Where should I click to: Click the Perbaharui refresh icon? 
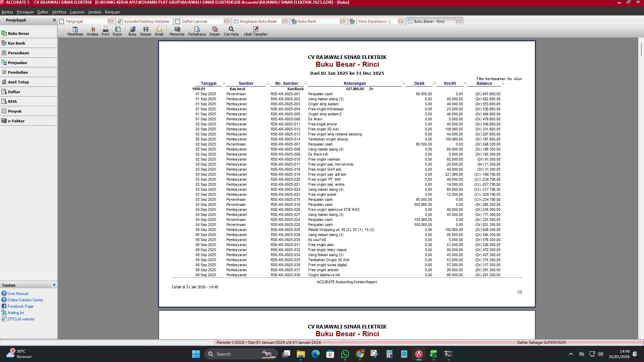[197, 31]
